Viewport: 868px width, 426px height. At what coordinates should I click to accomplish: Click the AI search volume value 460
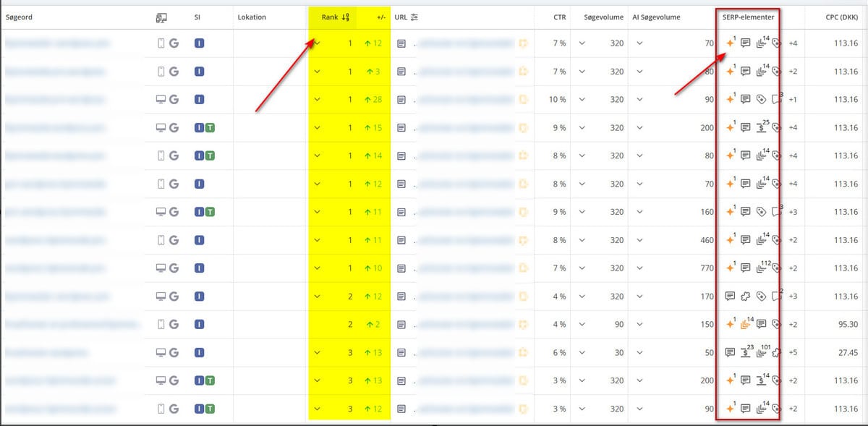click(x=707, y=240)
